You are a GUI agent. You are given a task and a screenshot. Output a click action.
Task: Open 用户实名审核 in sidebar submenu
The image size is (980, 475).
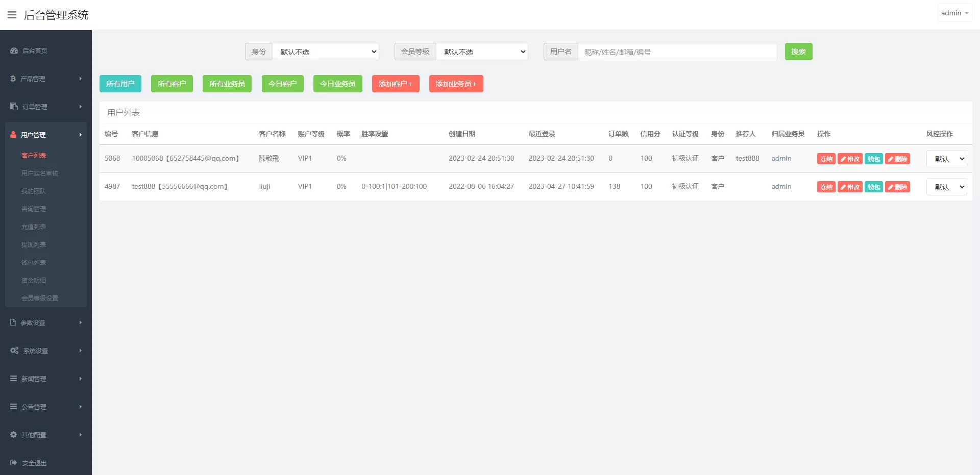tap(40, 173)
